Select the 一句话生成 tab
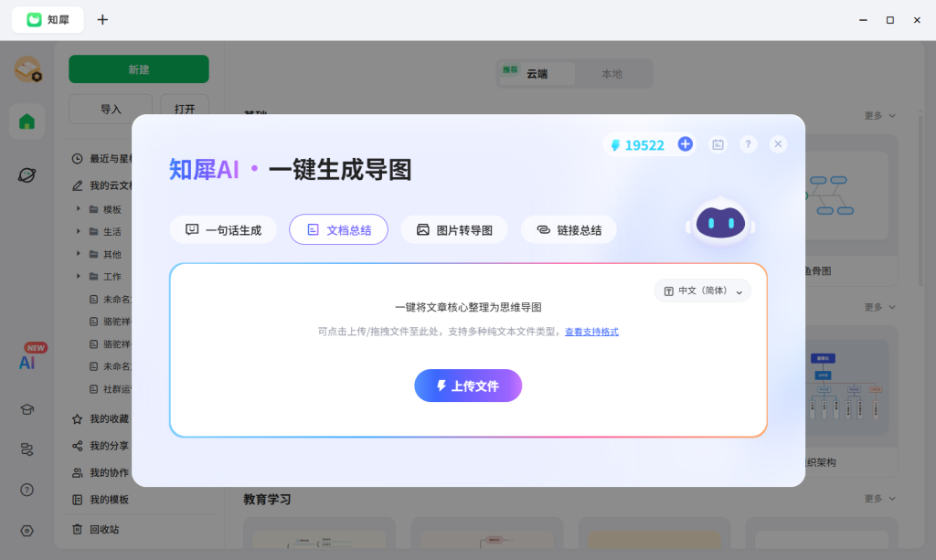 coord(223,229)
